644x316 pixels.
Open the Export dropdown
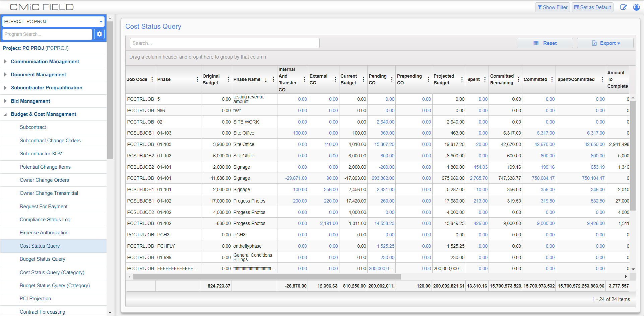[605, 43]
